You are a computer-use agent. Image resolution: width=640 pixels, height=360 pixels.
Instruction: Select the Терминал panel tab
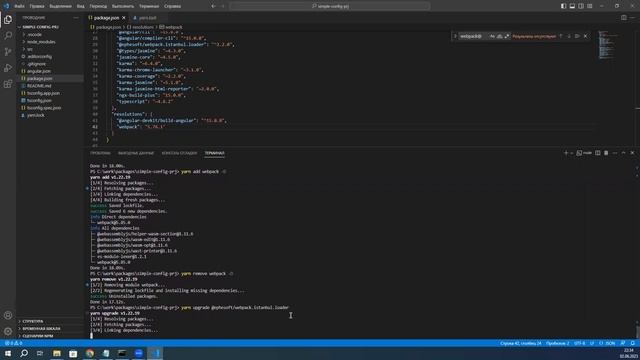[215, 153]
